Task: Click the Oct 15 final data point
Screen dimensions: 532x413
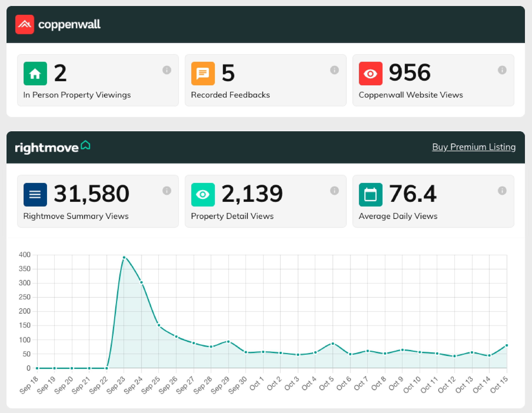Action: pos(507,345)
